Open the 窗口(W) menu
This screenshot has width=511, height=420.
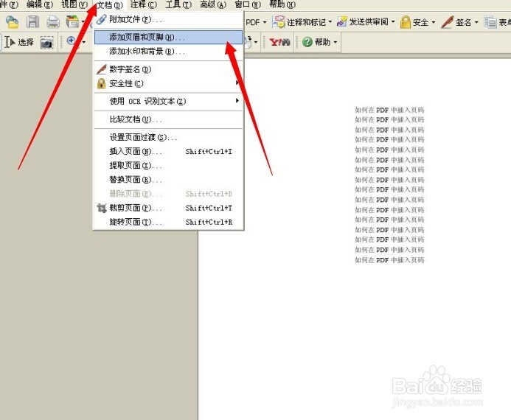click(x=248, y=4)
